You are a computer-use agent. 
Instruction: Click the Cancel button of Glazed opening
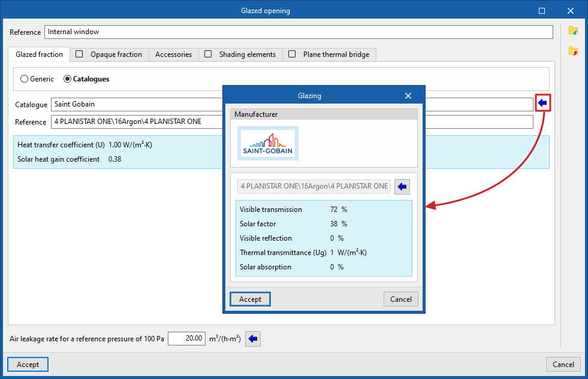(563, 365)
